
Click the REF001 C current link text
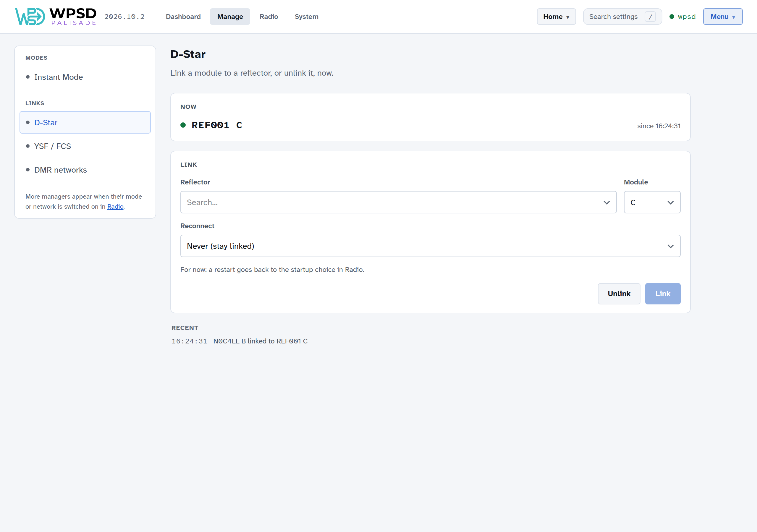217,125
